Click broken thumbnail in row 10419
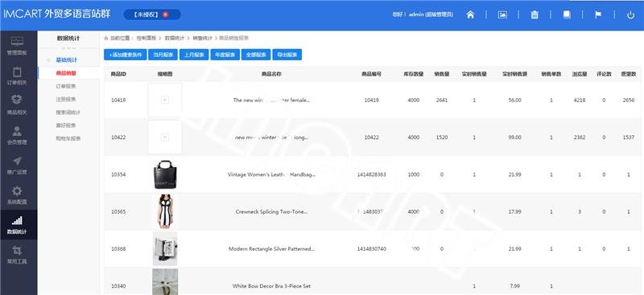This screenshot has width=644, height=295. (x=165, y=100)
